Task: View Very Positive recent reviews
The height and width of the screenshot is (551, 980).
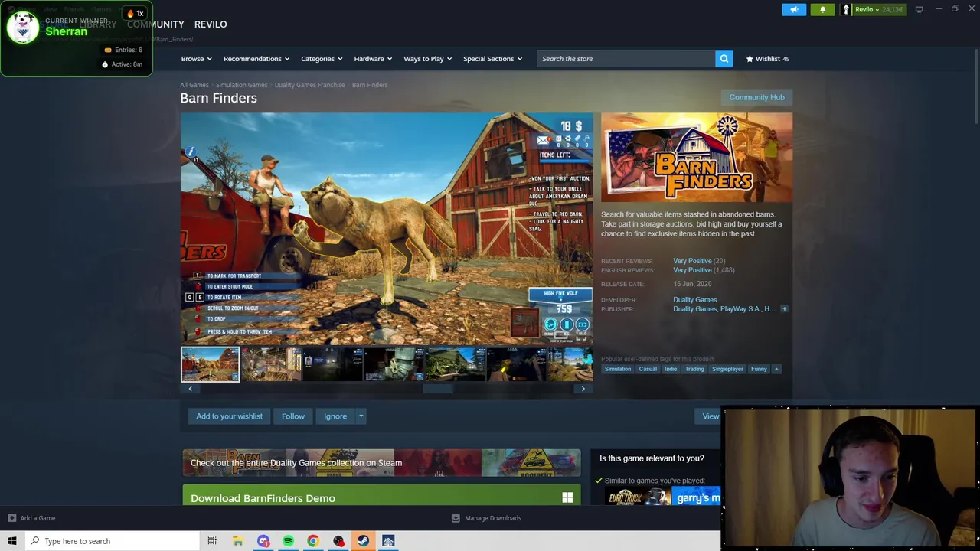Action: tap(692, 261)
